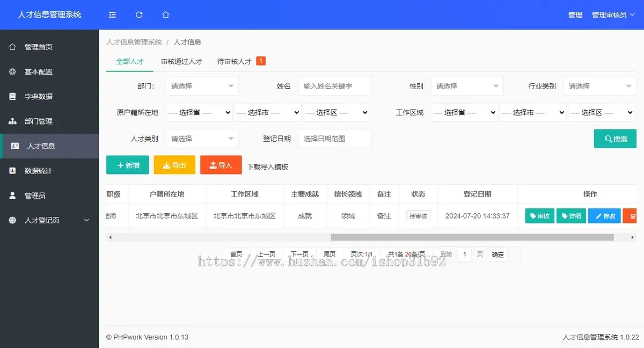
Task: Click 管理 in the top header
Action: click(575, 15)
